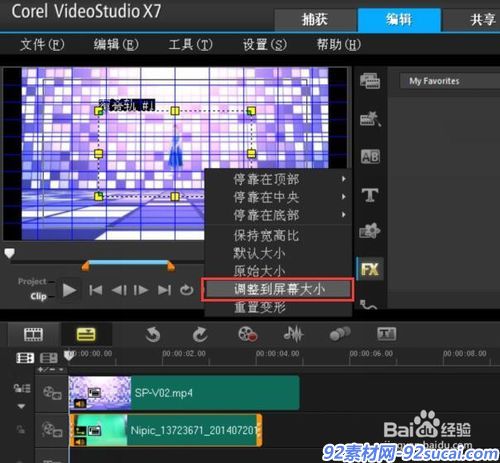This screenshot has height=463, width=500.
Task: Click the left orange trim marker
Action: point(85,266)
